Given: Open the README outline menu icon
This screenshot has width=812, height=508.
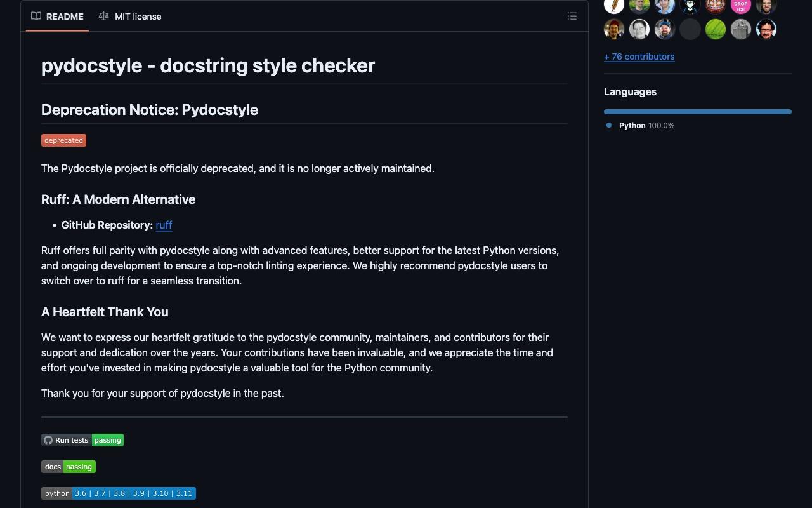Looking at the screenshot, I should tap(572, 17).
